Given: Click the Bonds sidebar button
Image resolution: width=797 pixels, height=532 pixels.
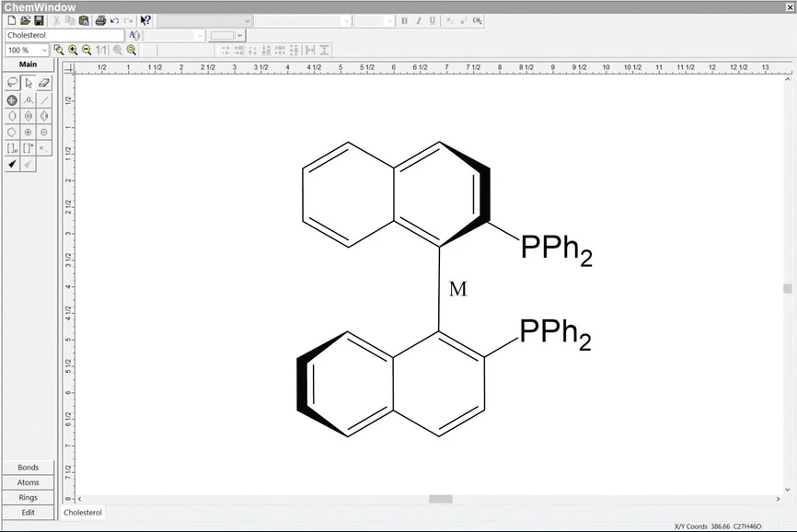Looking at the screenshot, I should 28,467.
